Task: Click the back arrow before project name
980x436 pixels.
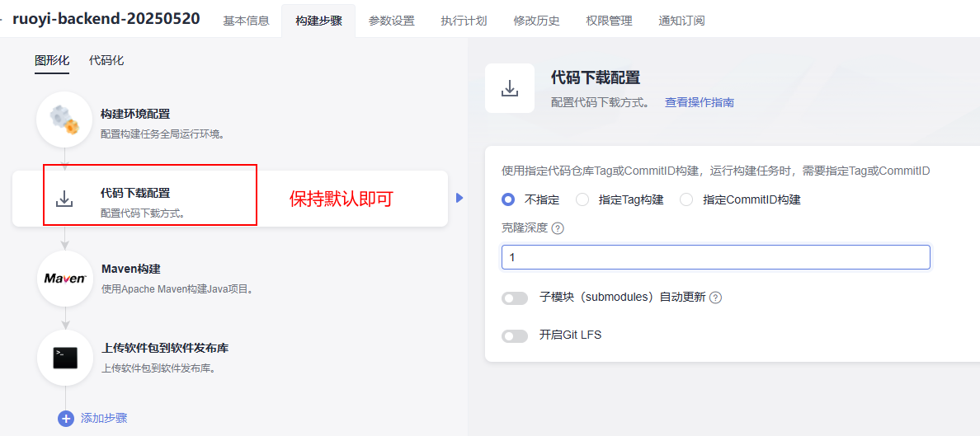Action: tap(2, 19)
